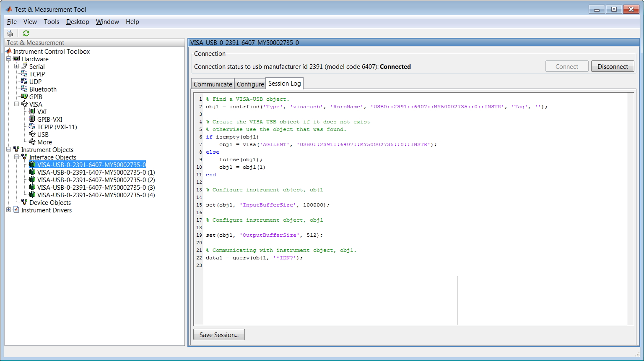Click the Interface Objects icon
Viewport: 644px width, 361px height.
point(24,157)
